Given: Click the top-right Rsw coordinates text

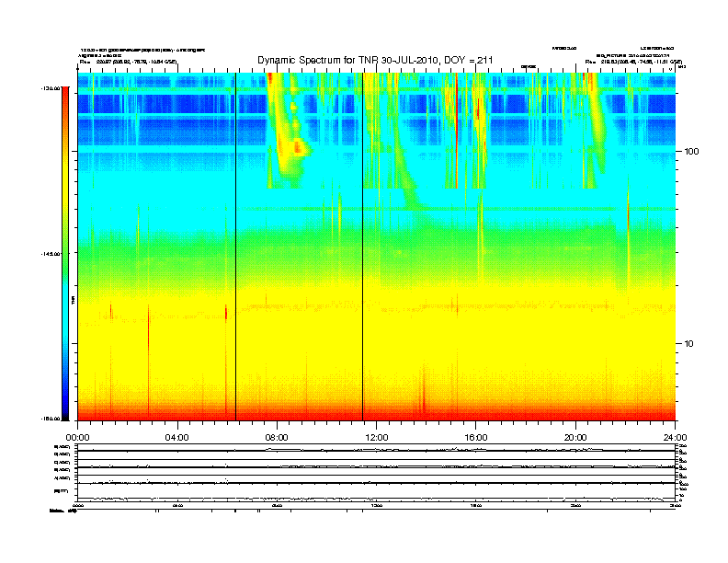Looking at the screenshot, I should [633, 62].
